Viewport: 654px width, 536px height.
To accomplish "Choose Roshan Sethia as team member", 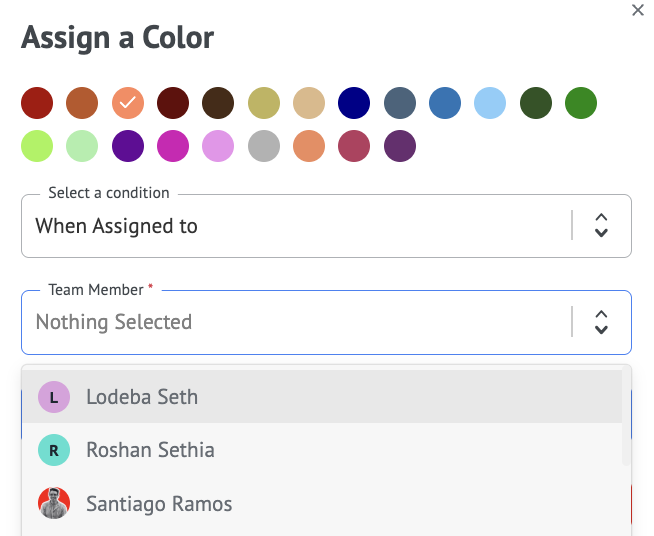I will point(150,450).
